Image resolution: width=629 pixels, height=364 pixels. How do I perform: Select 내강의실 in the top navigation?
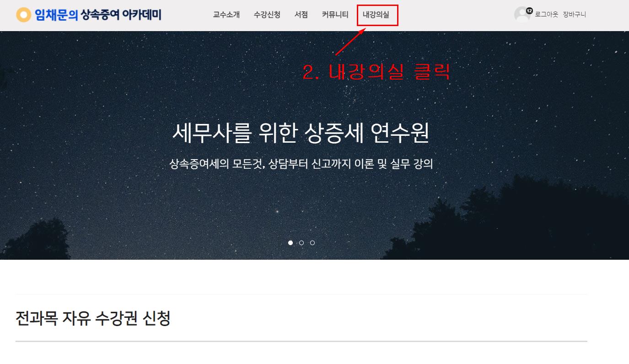(376, 15)
